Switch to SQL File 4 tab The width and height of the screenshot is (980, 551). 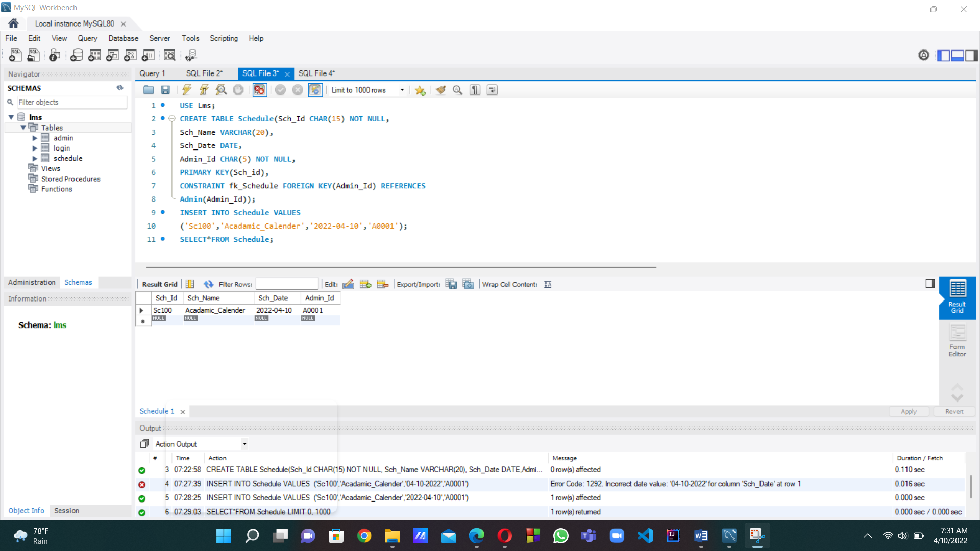click(316, 73)
